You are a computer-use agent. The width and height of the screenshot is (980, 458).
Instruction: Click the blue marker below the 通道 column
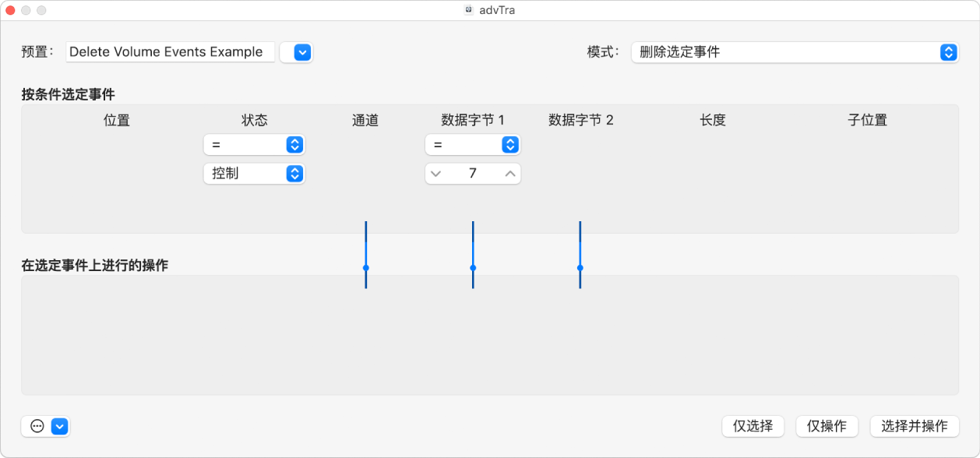(365, 268)
